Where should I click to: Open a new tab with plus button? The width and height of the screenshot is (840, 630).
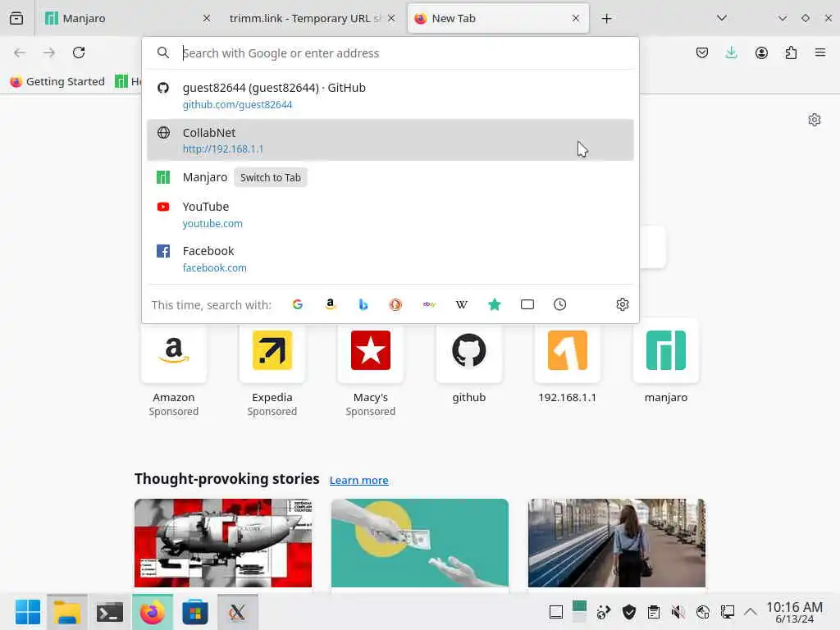click(x=606, y=19)
